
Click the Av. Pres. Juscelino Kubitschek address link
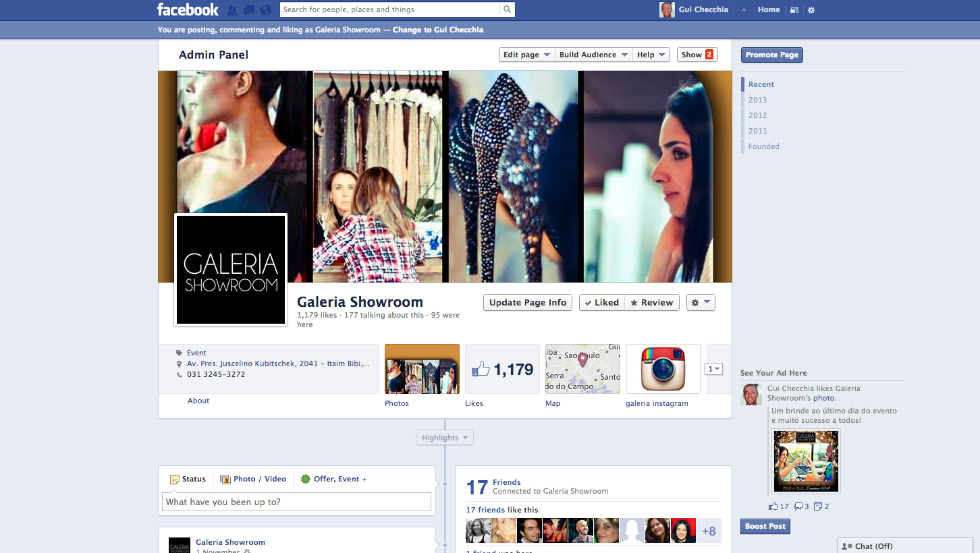pos(278,363)
